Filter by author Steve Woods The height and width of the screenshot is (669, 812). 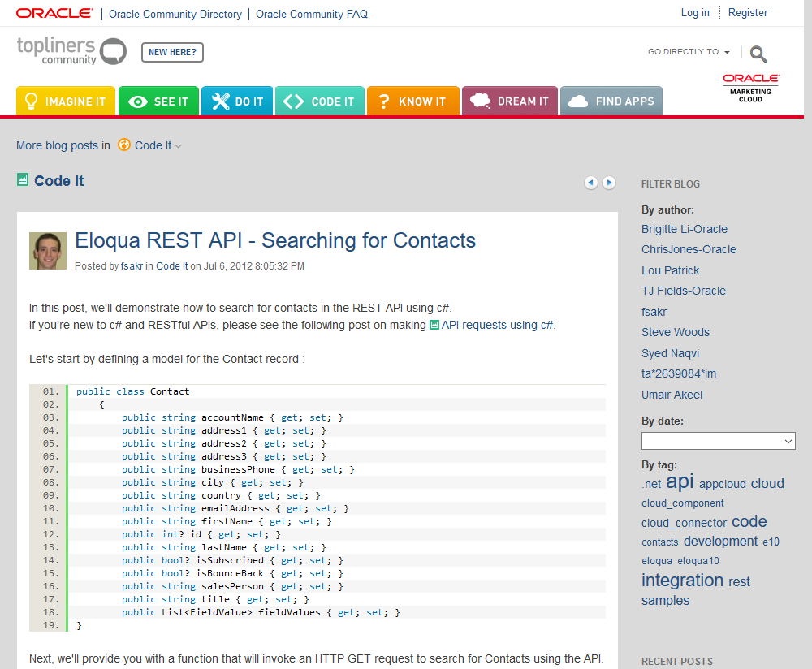pyautogui.click(x=676, y=332)
